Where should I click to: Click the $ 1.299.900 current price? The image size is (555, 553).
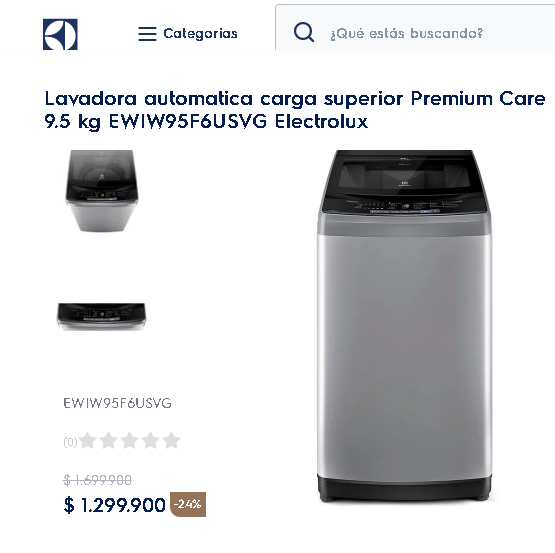(x=115, y=505)
